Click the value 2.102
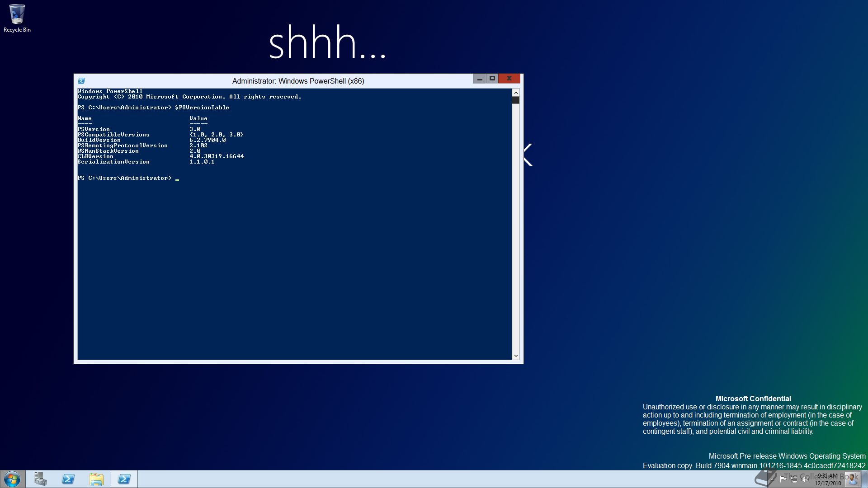This screenshot has height=488, width=868. click(198, 145)
